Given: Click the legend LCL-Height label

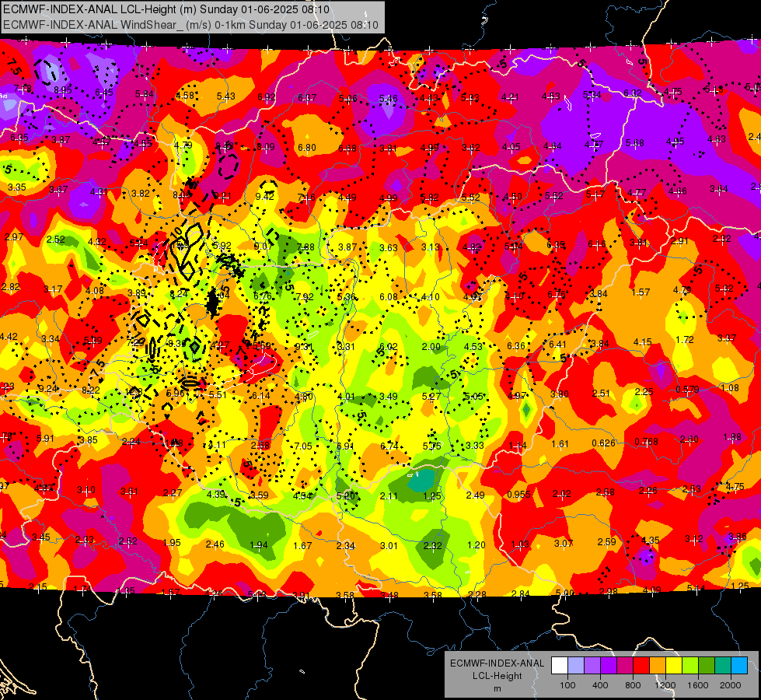Looking at the screenshot, I should (x=497, y=676).
